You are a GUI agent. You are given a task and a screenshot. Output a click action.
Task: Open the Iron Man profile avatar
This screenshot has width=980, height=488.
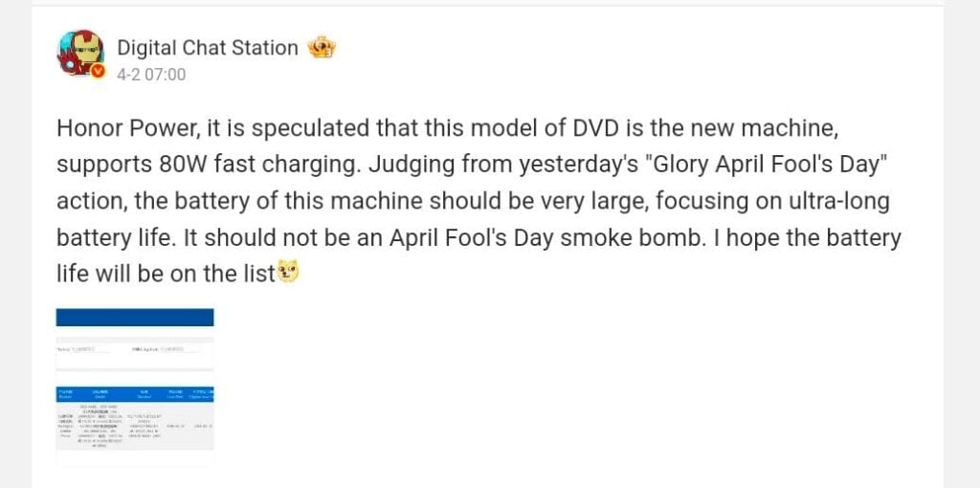(x=80, y=53)
